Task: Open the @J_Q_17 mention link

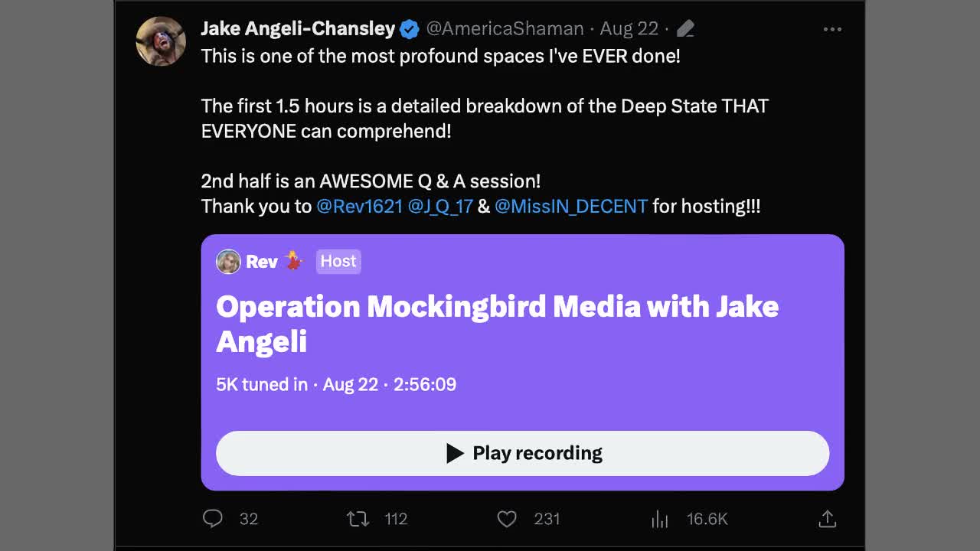Action: (x=440, y=206)
